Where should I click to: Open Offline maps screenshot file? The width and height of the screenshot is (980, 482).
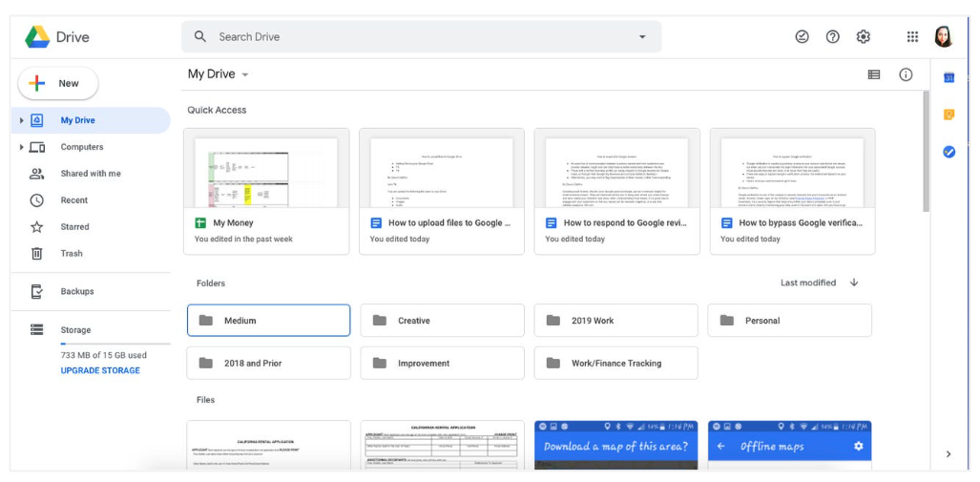tap(790, 445)
